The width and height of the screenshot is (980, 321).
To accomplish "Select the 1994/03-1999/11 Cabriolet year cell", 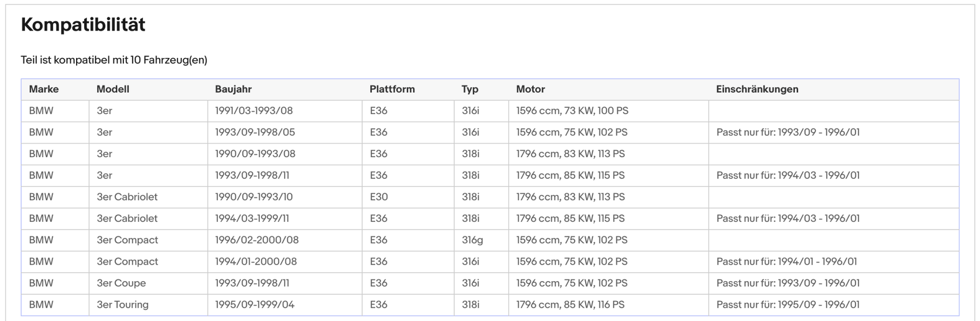I will [253, 219].
